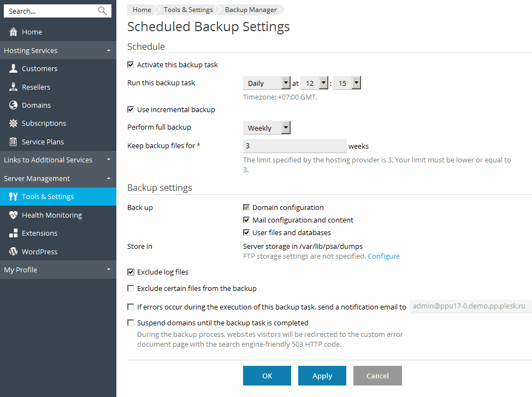Open Tools & Settings breadcrumb
This screenshot has width=532, height=397.
pyautogui.click(x=188, y=10)
